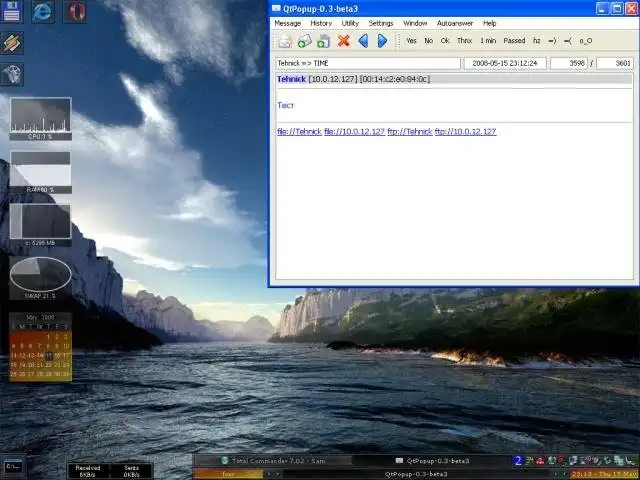Send quick reply 1 min
The height and width of the screenshot is (480, 640).
pyautogui.click(x=488, y=40)
